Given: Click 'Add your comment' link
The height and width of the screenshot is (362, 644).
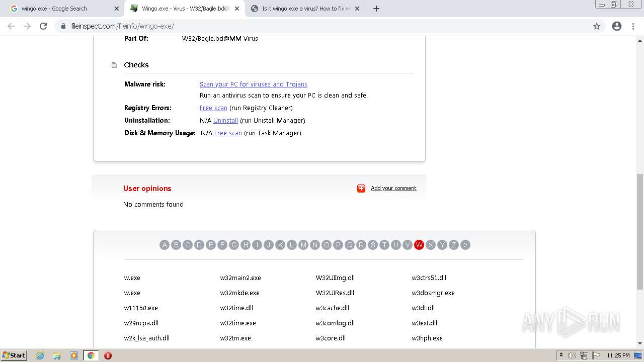Looking at the screenshot, I should 393,188.
